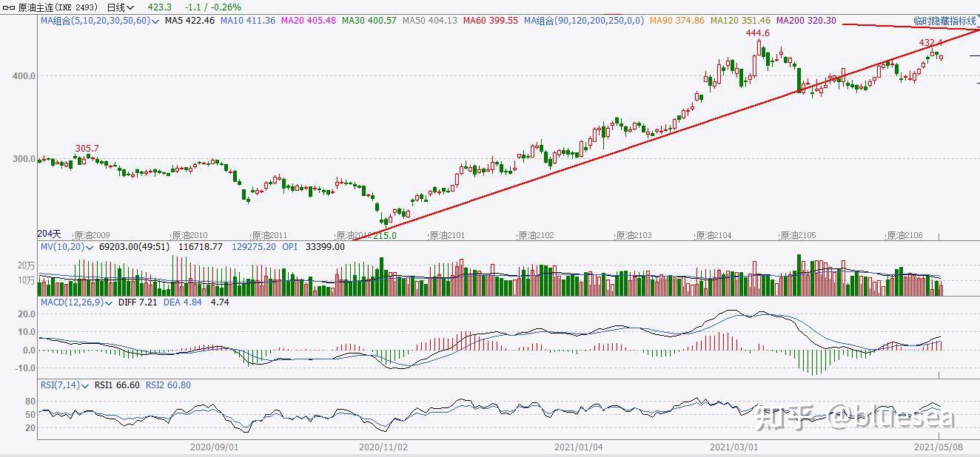Click the MA10 411.36 value
Viewport: 980px width, 457px height.
click(x=248, y=21)
